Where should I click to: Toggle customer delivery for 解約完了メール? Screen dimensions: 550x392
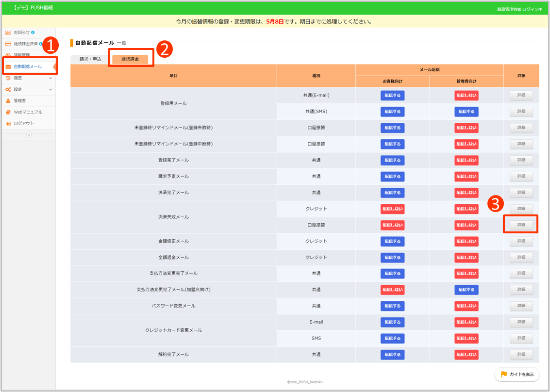[x=392, y=355]
